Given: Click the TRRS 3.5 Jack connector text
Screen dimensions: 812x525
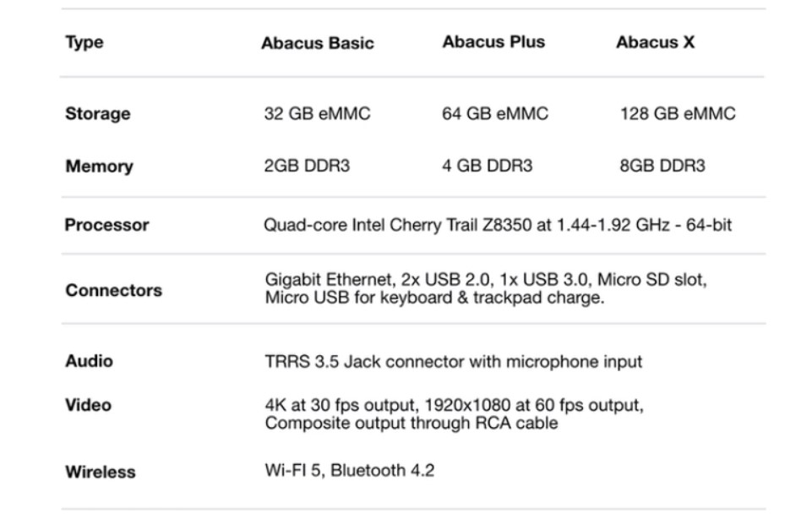Looking at the screenshot, I should point(453,362).
